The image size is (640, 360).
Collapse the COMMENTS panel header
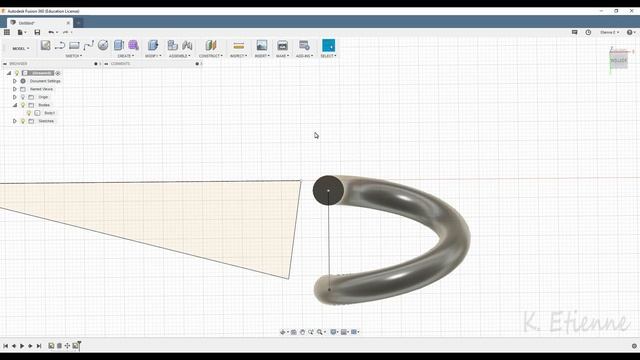tap(106, 64)
